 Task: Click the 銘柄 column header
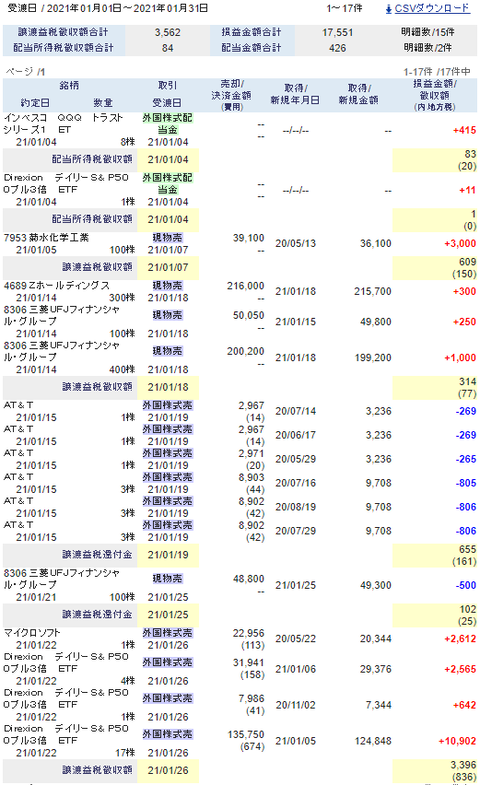[x=69, y=86]
